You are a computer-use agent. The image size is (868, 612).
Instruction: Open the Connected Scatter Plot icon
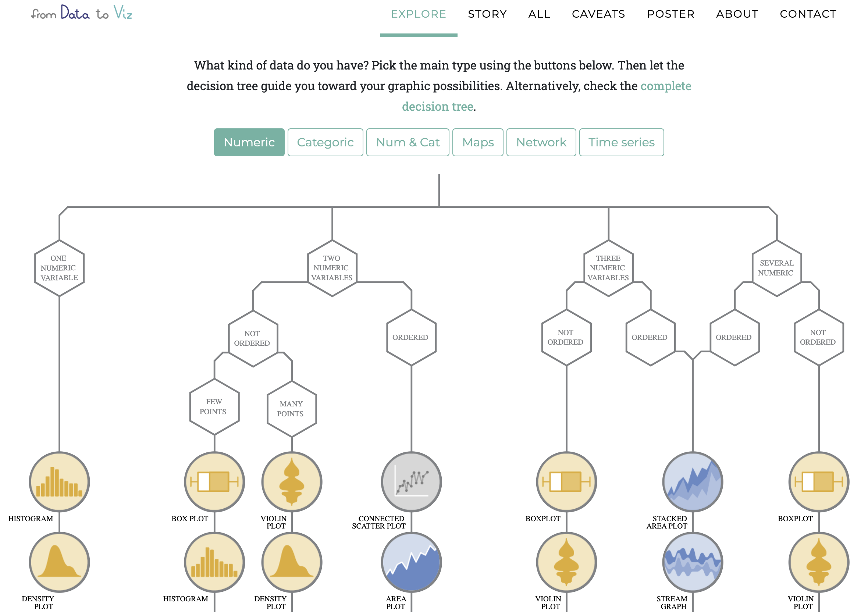411,481
